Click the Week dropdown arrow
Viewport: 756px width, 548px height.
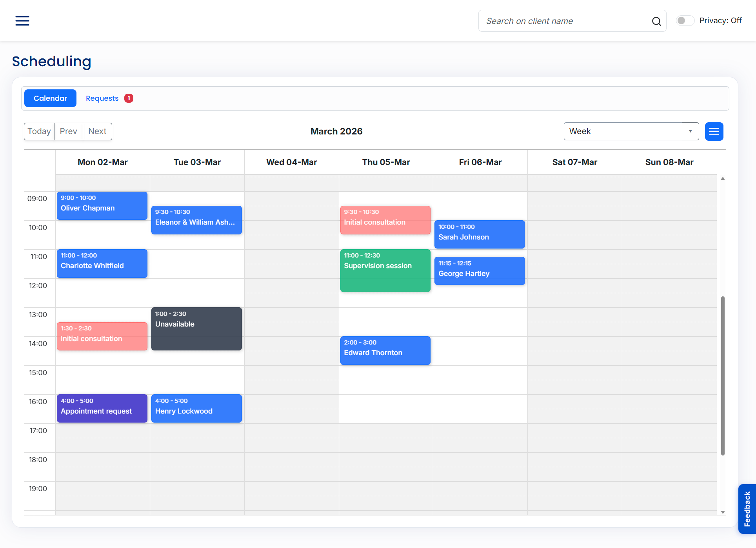click(x=691, y=131)
